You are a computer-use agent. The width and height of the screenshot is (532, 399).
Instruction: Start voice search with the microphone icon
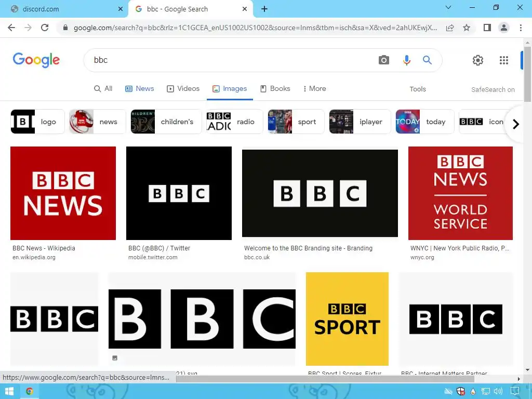pos(406,60)
